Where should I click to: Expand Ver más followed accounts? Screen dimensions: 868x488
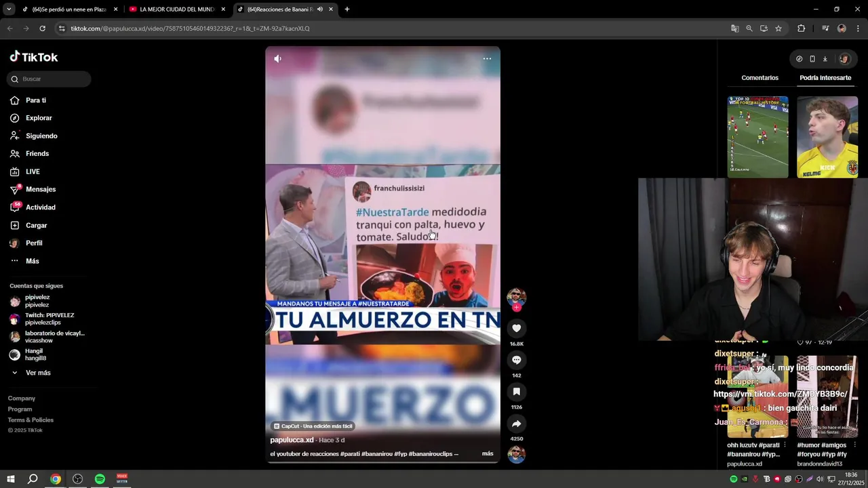tap(38, 373)
